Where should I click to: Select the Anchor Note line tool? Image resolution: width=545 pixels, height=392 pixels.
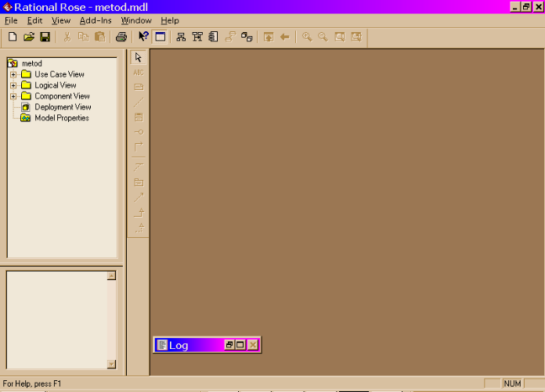click(139, 102)
